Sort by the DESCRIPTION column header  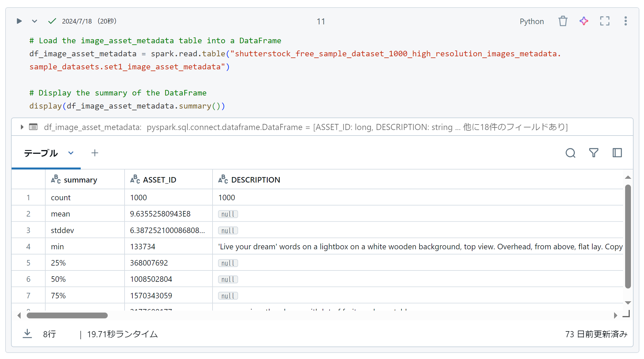click(255, 180)
